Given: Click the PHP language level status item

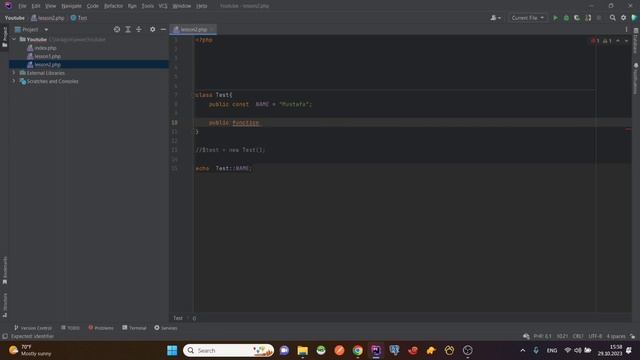Looking at the screenshot, I should 542,336.
